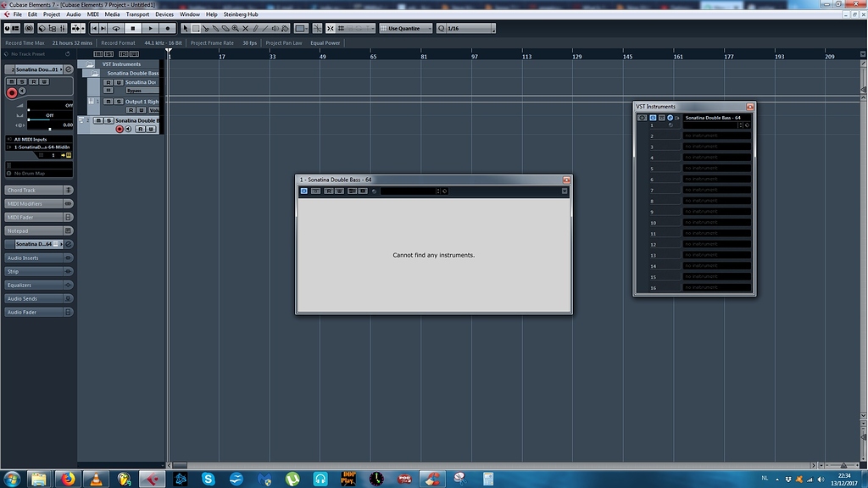
Task: Open VLC media player from taskbar
Action: (x=96, y=479)
